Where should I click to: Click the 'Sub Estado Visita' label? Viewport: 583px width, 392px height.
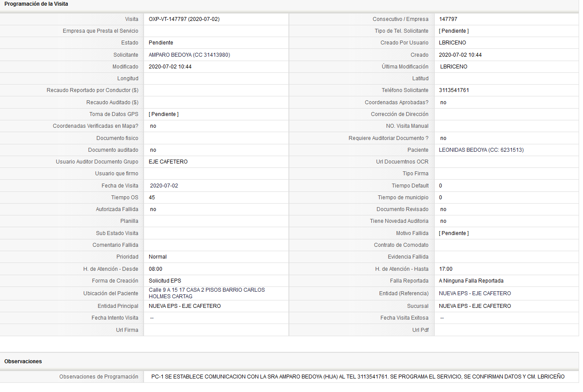pyautogui.click(x=117, y=233)
